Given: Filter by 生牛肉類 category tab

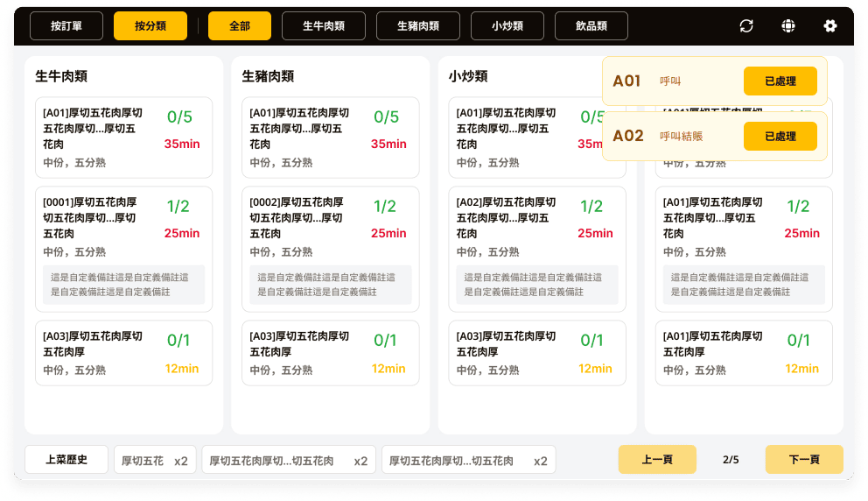Looking at the screenshot, I should [324, 26].
